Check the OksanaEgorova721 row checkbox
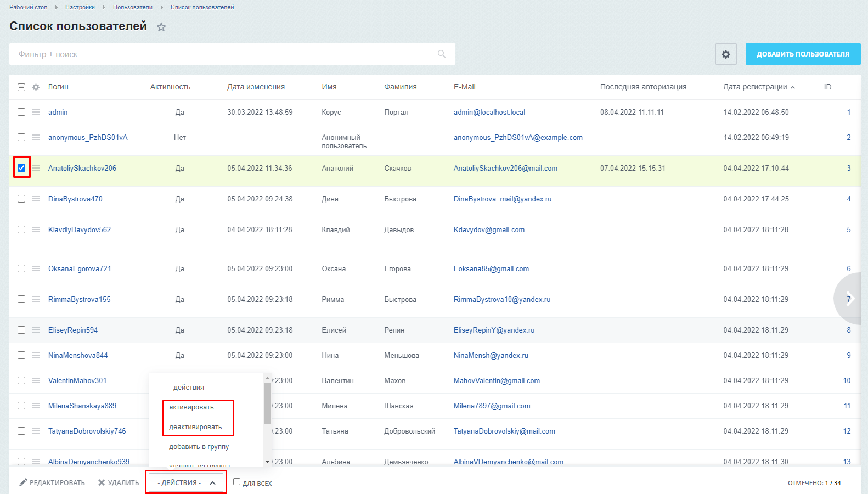The width and height of the screenshot is (868, 494). (x=21, y=268)
